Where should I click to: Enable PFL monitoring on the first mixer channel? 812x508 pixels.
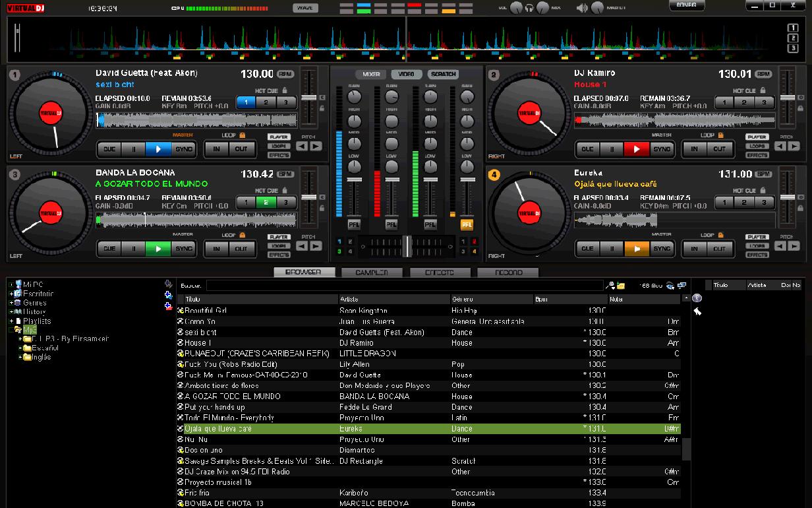pos(354,224)
